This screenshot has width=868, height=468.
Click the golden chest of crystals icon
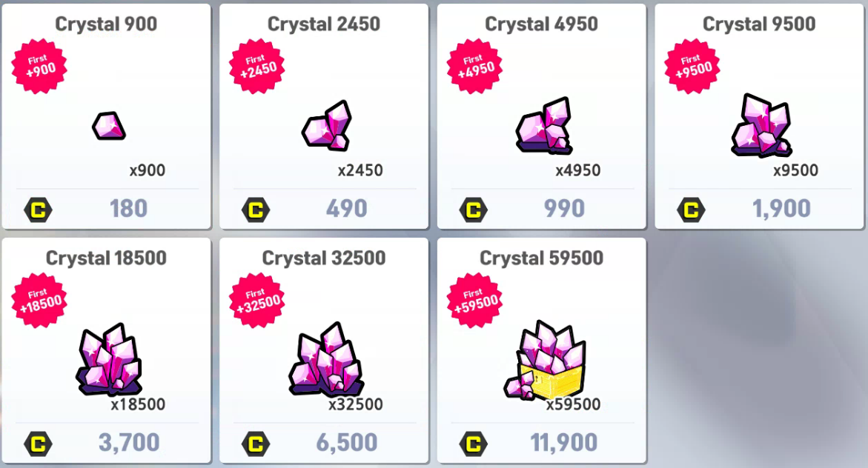click(545, 360)
